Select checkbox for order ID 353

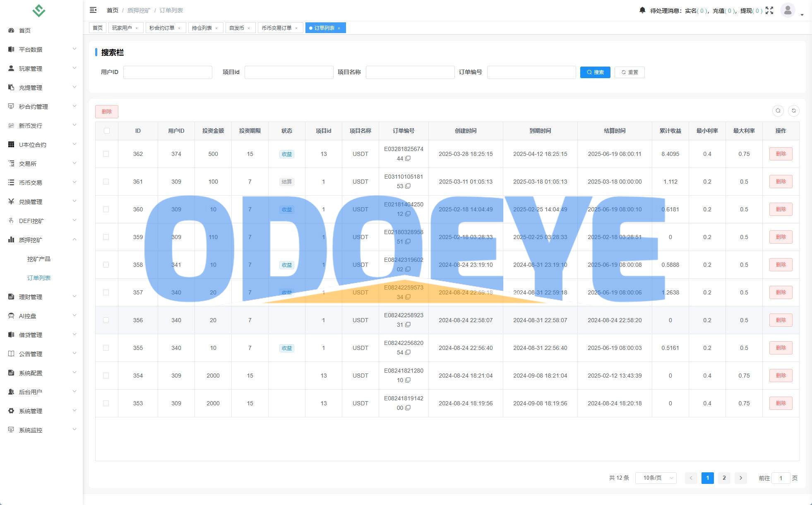point(106,403)
